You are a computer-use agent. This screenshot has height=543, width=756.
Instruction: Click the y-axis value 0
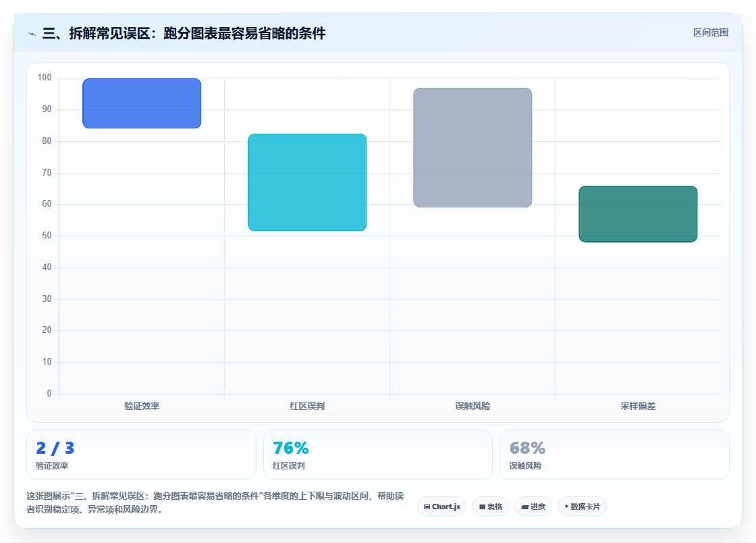(x=49, y=394)
